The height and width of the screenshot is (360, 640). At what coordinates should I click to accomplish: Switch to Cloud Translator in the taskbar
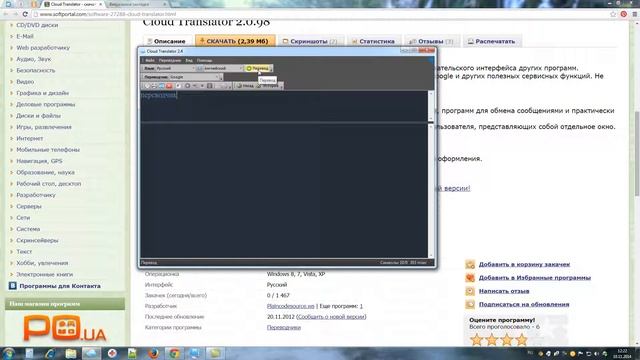[91, 353]
